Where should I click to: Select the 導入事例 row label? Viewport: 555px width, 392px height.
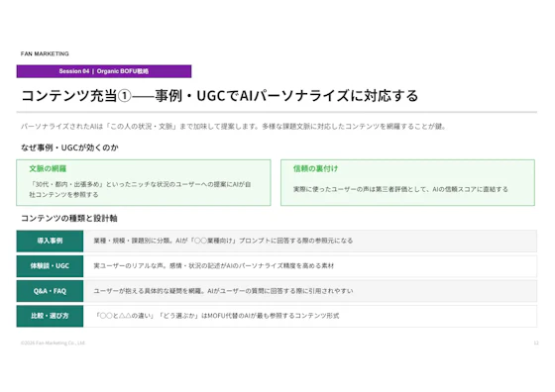50,241
